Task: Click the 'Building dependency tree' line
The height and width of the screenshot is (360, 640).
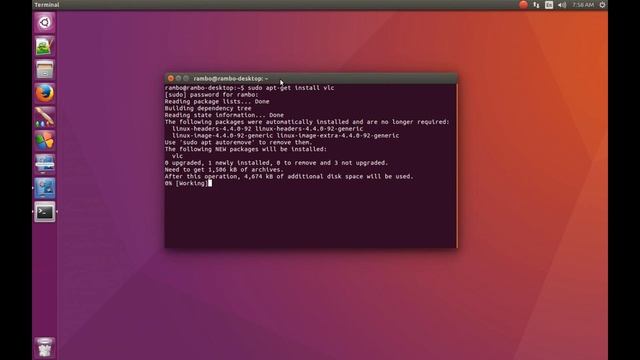Action: click(208, 108)
